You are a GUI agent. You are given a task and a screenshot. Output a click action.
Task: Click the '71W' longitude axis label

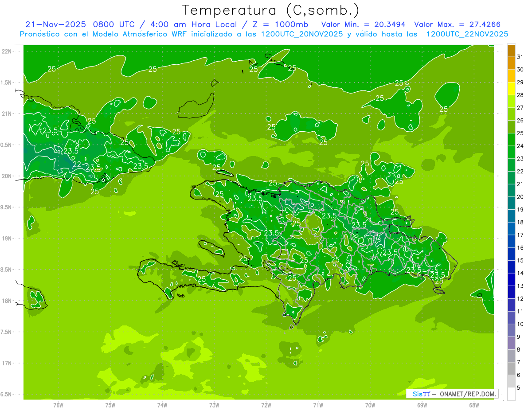[x=318, y=405]
